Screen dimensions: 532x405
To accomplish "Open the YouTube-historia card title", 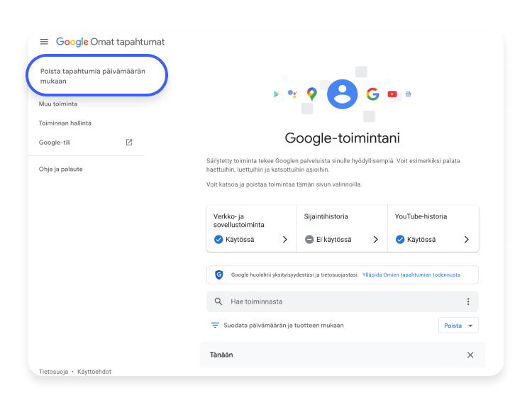I will pyautogui.click(x=421, y=216).
